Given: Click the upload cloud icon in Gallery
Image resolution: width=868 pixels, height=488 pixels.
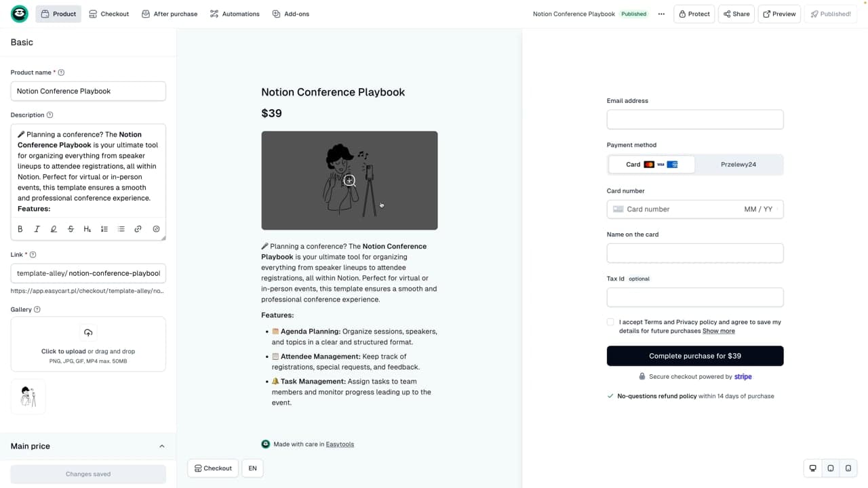Looking at the screenshot, I should click(88, 333).
